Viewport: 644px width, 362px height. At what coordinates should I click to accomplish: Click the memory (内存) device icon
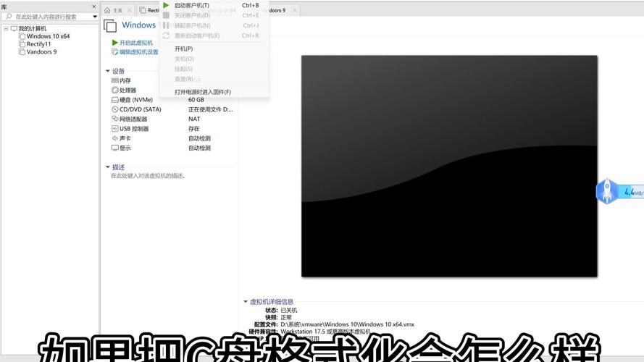[x=114, y=80]
